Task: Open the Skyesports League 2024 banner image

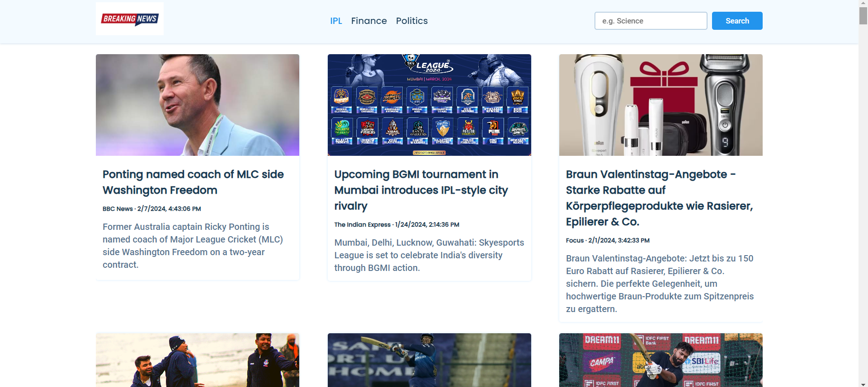Action: [429, 105]
